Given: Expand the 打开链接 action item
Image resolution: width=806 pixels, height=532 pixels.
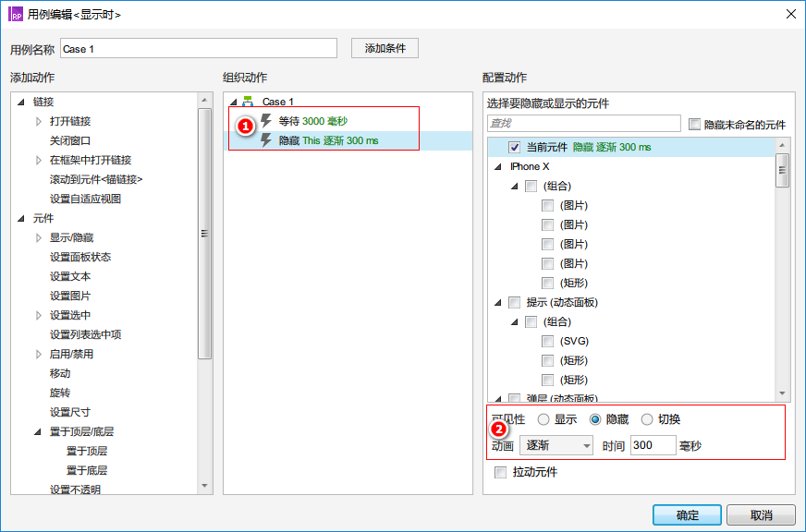Looking at the screenshot, I should [39, 122].
